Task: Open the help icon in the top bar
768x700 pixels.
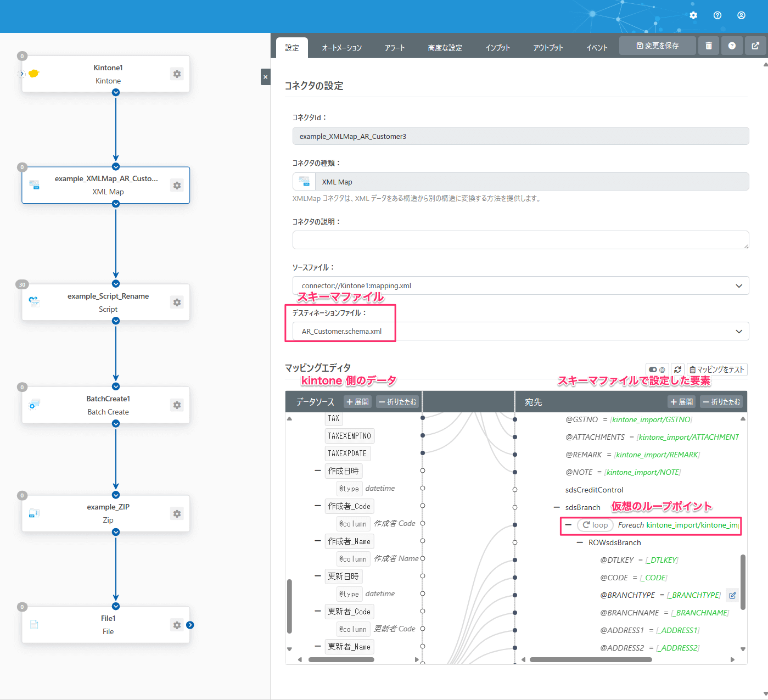Action: pyautogui.click(x=717, y=15)
